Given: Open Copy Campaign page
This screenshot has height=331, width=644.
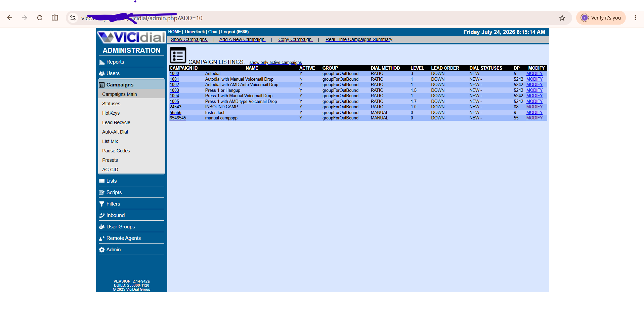Looking at the screenshot, I should (295, 39).
